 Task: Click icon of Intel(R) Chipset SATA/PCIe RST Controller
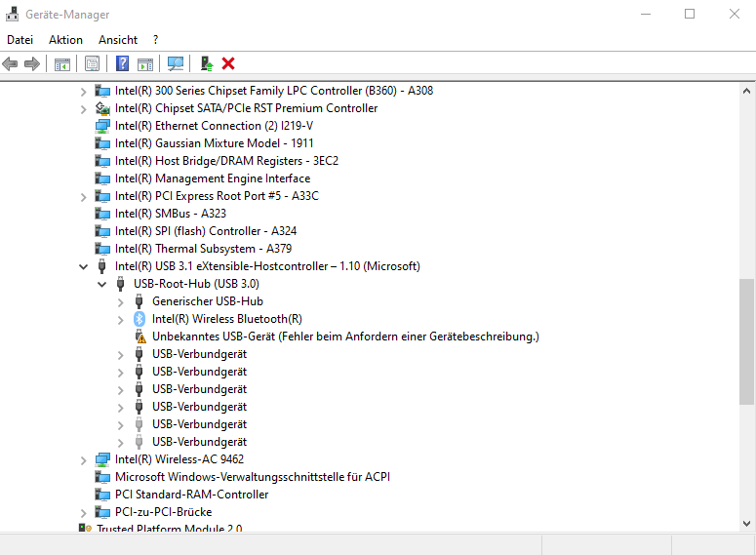coord(102,108)
